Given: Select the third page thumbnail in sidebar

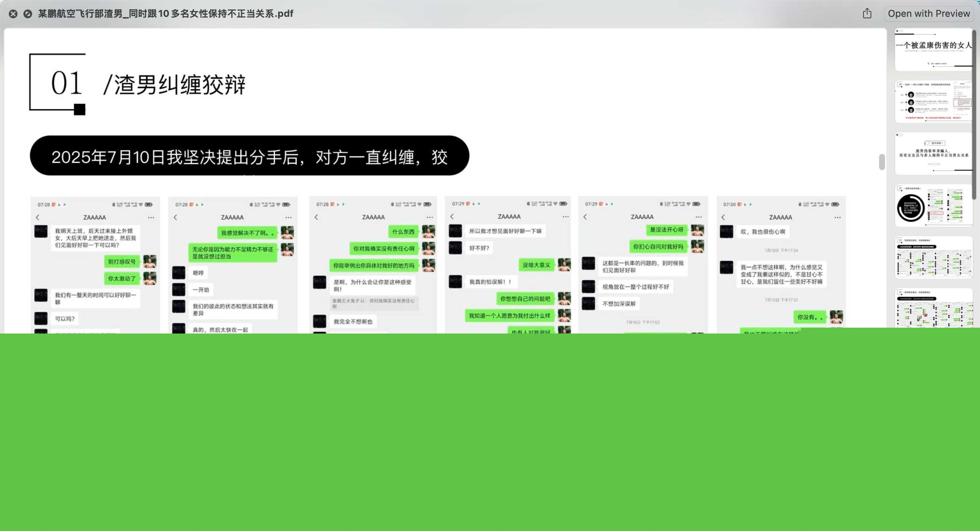Looking at the screenshot, I should tap(933, 153).
